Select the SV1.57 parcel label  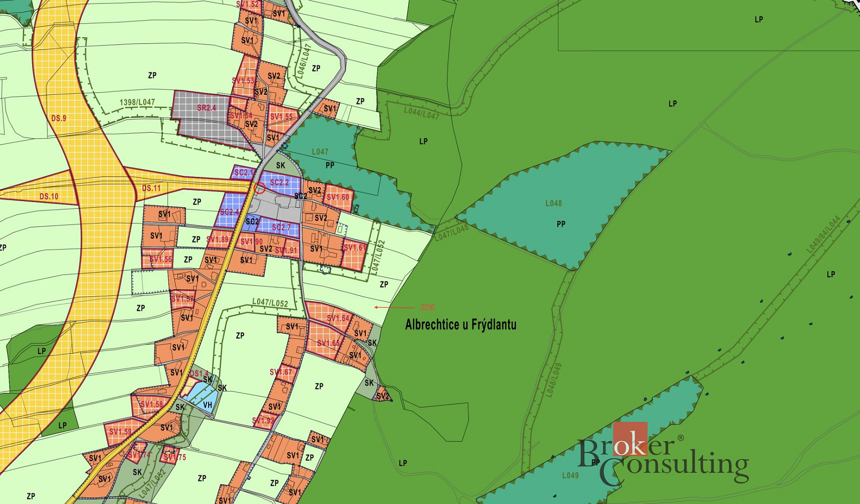[x=182, y=299]
